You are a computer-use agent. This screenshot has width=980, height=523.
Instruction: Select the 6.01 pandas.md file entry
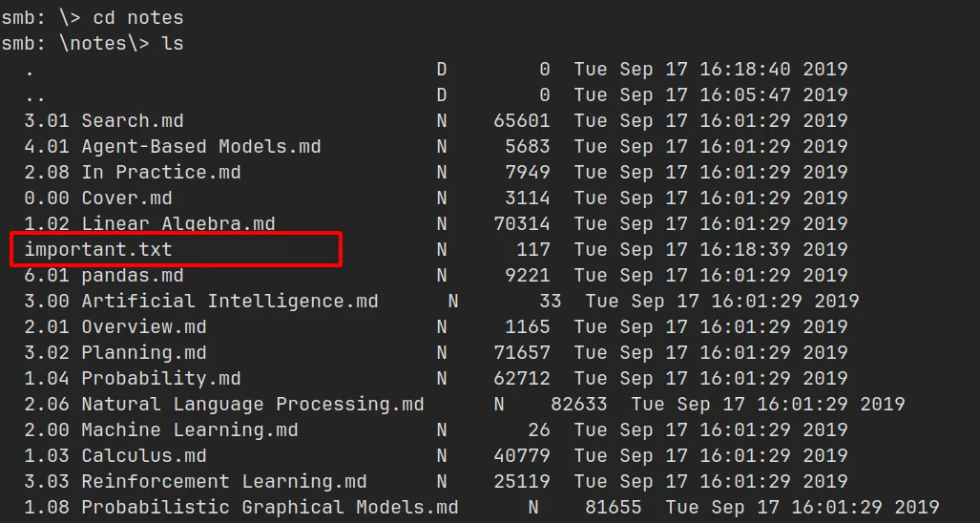[x=104, y=276]
